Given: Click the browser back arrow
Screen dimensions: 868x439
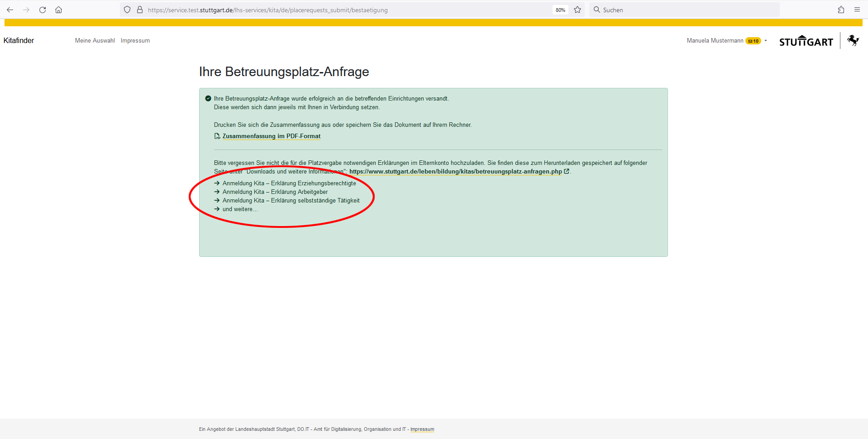Looking at the screenshot, I should pyautogui.click(x=10, y=10).
